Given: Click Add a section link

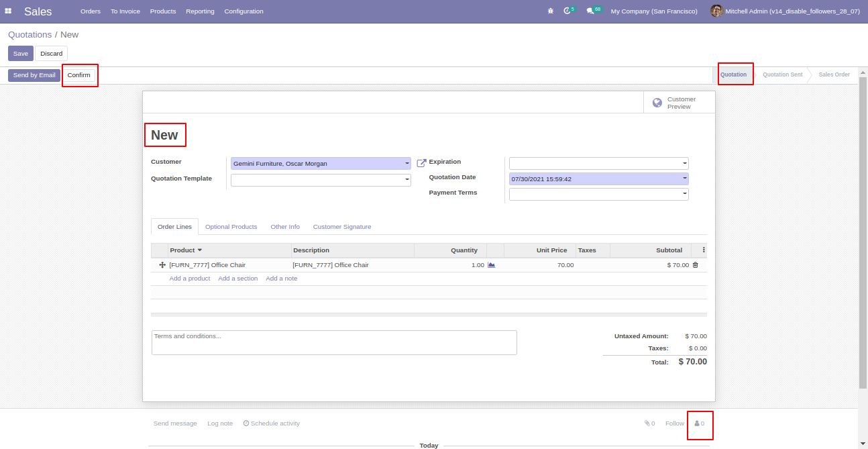Looking at the screenshot, I should (238, 279).
